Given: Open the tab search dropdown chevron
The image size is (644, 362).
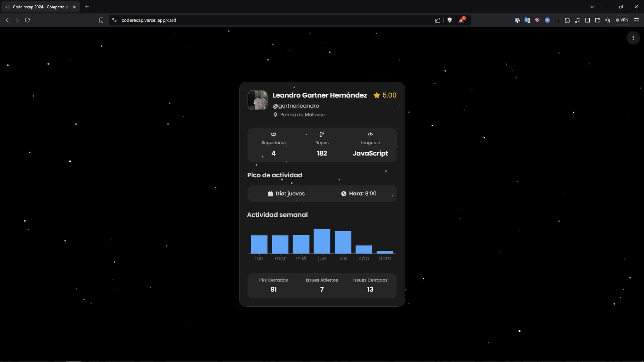Looking at the screenshot, I should [592, 7].
